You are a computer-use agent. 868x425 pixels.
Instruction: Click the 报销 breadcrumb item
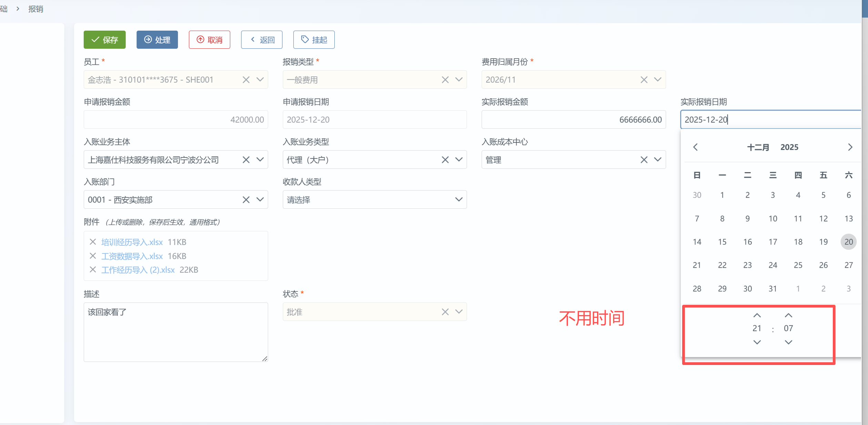[x=36, y=9]
